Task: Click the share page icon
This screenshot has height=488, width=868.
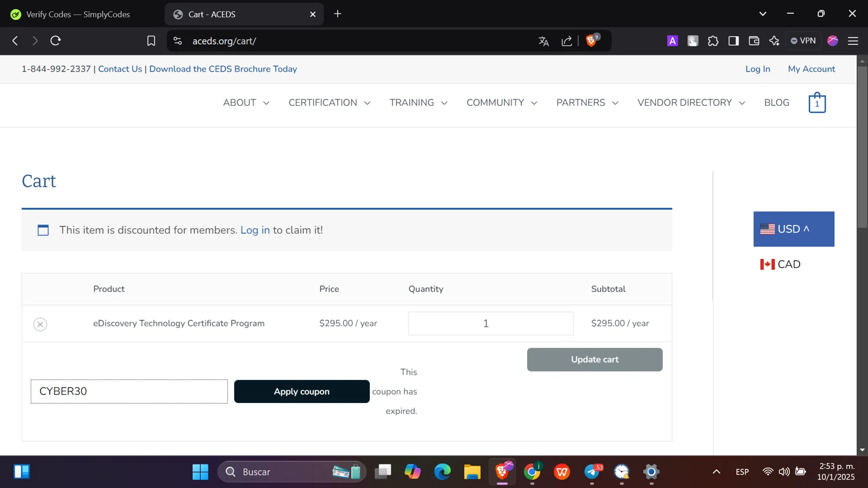Action: click(567, 41)
